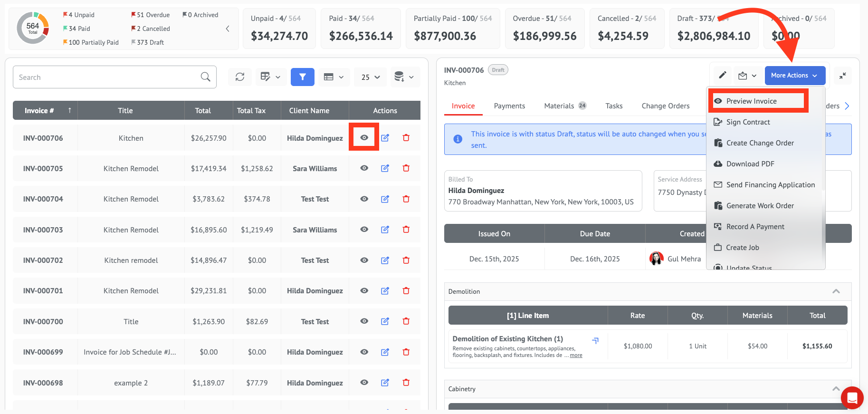
Task: Click the blue filter icon button
Action: 302,77
